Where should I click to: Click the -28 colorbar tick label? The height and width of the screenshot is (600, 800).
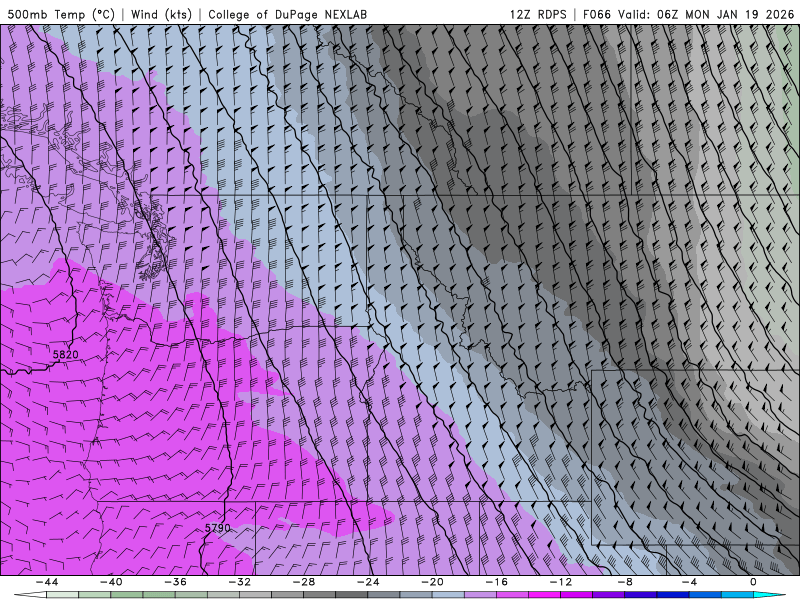point(304,582)
